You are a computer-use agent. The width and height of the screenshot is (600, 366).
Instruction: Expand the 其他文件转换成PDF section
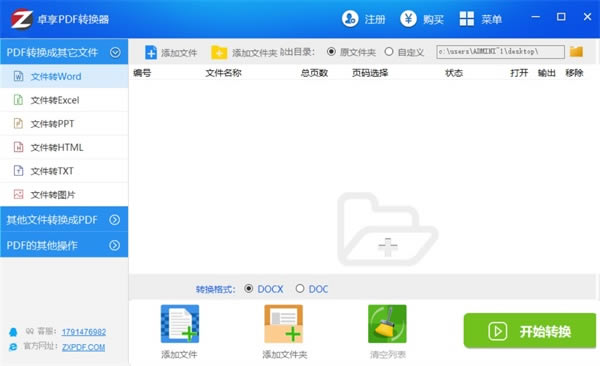(x=114, y=220)
